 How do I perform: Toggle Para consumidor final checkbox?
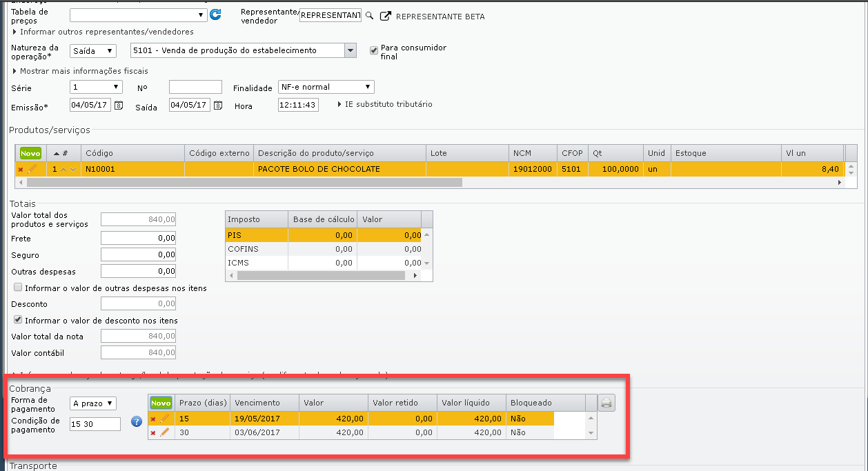coord(374,50)
